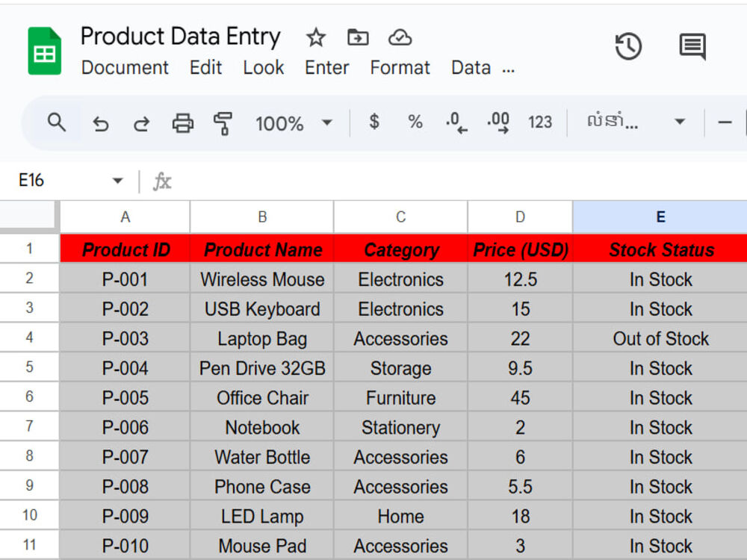Redo the last action
Screen dimensions: 747x560
(141, 124)
